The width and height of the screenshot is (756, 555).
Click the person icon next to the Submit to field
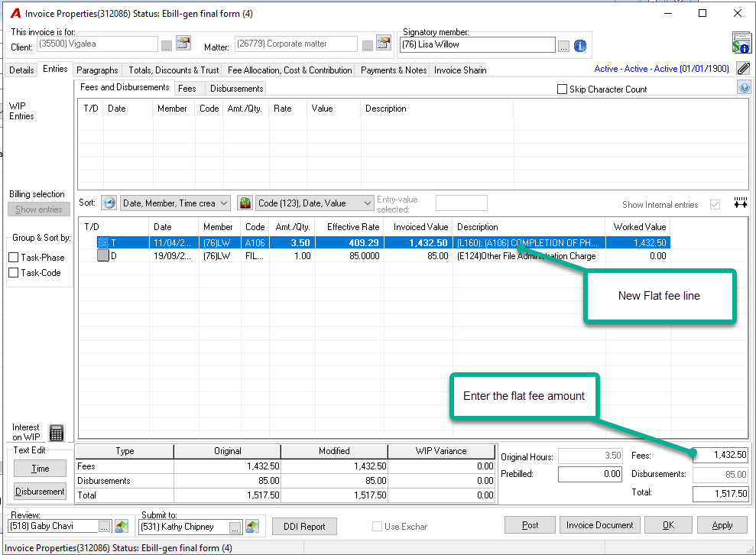[x=252, y=527]
